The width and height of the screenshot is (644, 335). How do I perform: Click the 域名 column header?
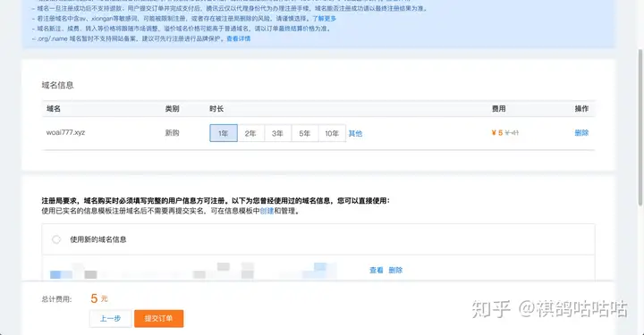click(54, 109)
